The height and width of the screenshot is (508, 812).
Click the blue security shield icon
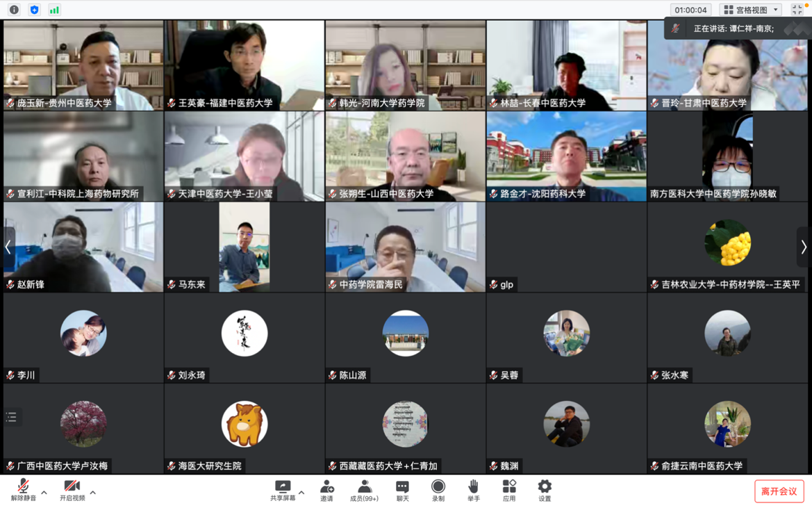click(34, 10)
